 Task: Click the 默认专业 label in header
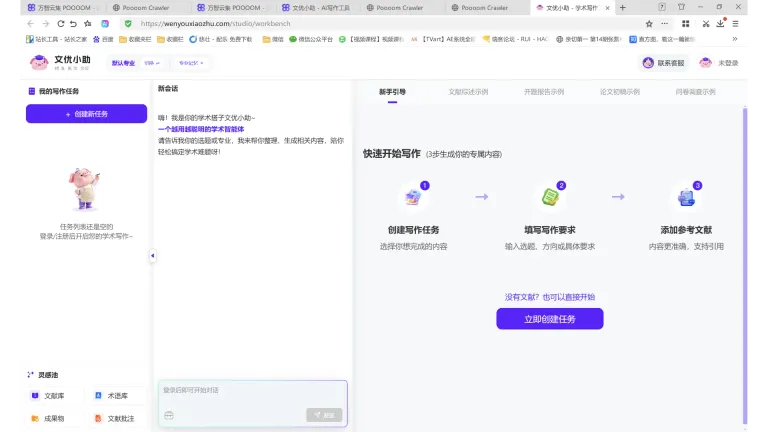(123, 63)
